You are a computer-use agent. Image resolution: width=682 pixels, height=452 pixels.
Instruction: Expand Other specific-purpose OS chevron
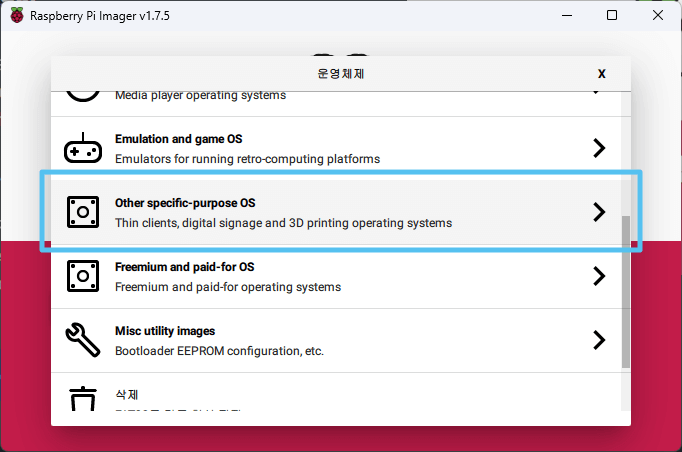click(x=599, y=212)
